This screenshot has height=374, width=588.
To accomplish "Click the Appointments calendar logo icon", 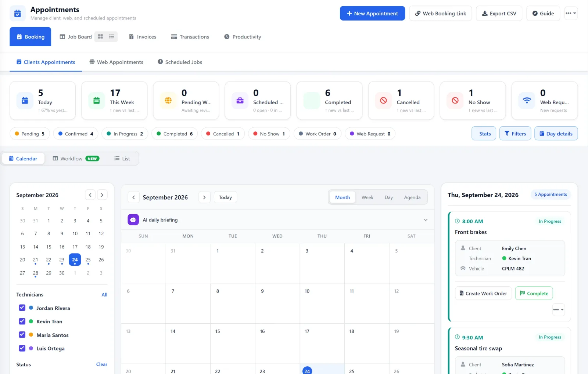I will pos(17,14).
